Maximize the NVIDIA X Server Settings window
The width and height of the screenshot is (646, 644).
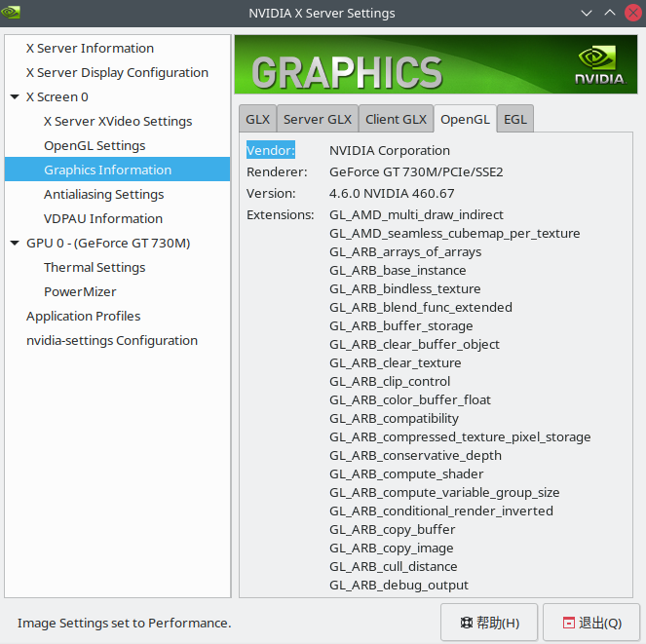610,13
